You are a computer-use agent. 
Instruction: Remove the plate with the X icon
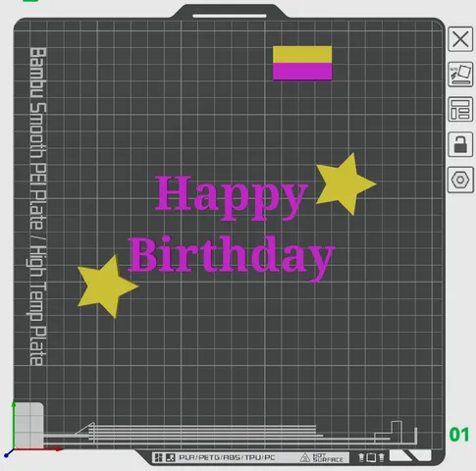460,39
